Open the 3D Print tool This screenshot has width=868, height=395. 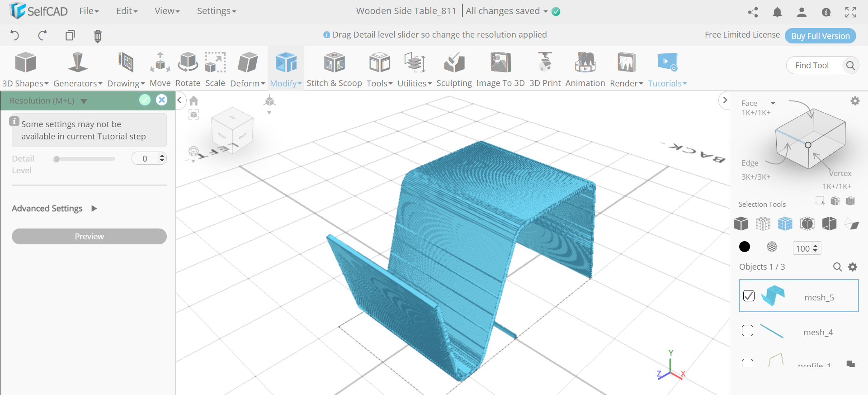click(x=545, y=69)
